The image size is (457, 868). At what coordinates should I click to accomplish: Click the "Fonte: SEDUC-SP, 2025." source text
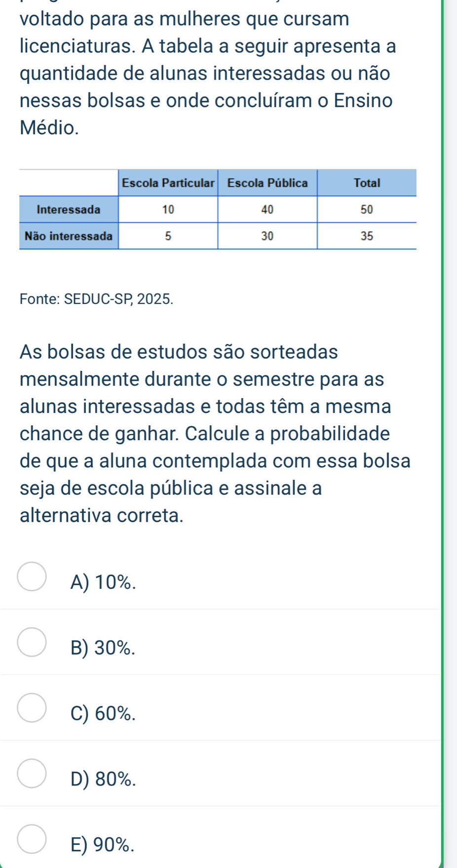tap(97, 299)
